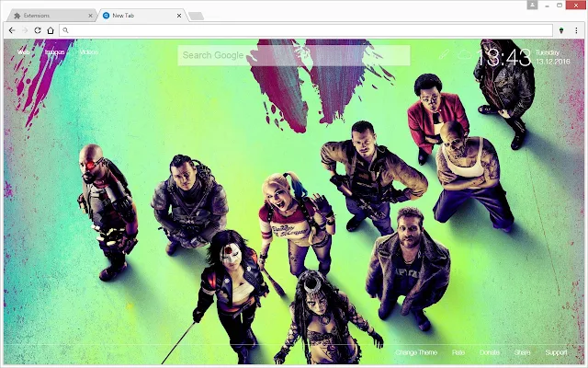Click the Tuesday day label
This screenshot has height=368, width=588.
[548, 52]
